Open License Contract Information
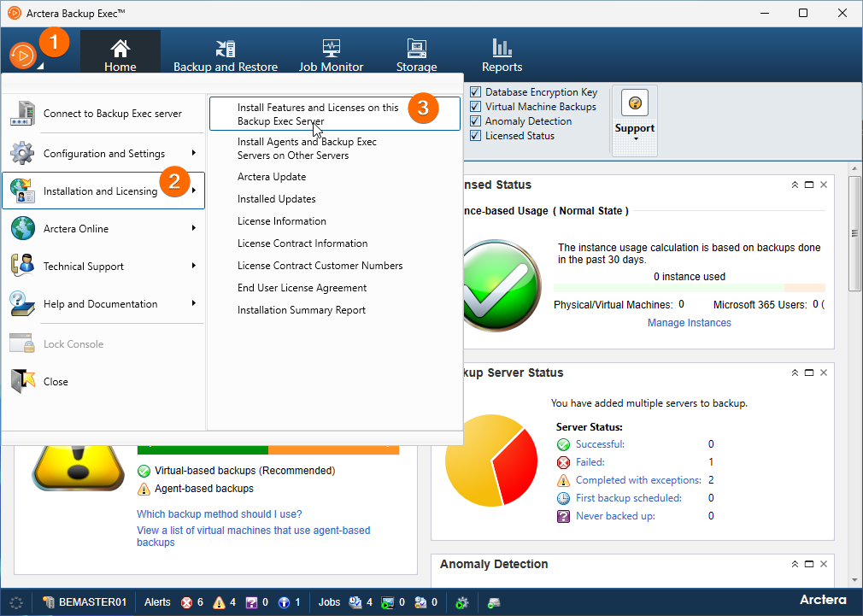This screenshot has height=616, width=863. pyautogui.click(x=302, y=243)
